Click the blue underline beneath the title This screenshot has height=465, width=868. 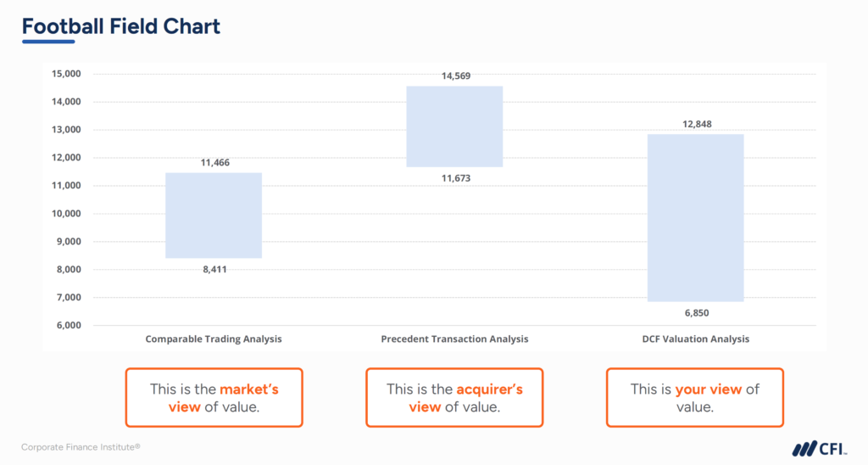[x=48, y=42]
